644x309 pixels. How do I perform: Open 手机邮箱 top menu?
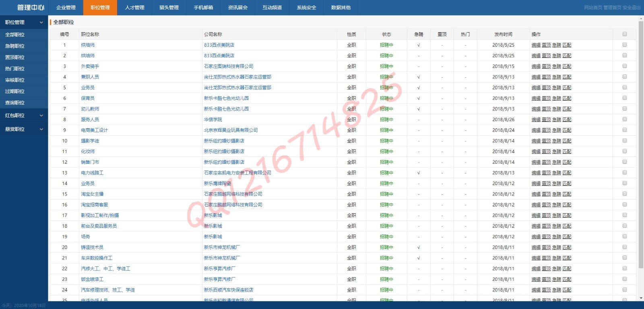pyautogui.click(x=203, y=8)
